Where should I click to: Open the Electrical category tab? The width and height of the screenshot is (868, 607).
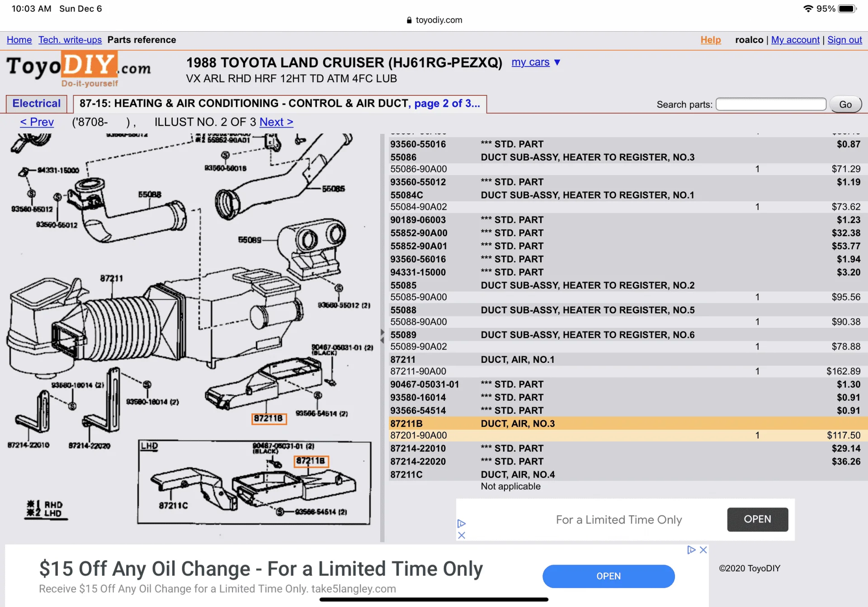[37, 104]
